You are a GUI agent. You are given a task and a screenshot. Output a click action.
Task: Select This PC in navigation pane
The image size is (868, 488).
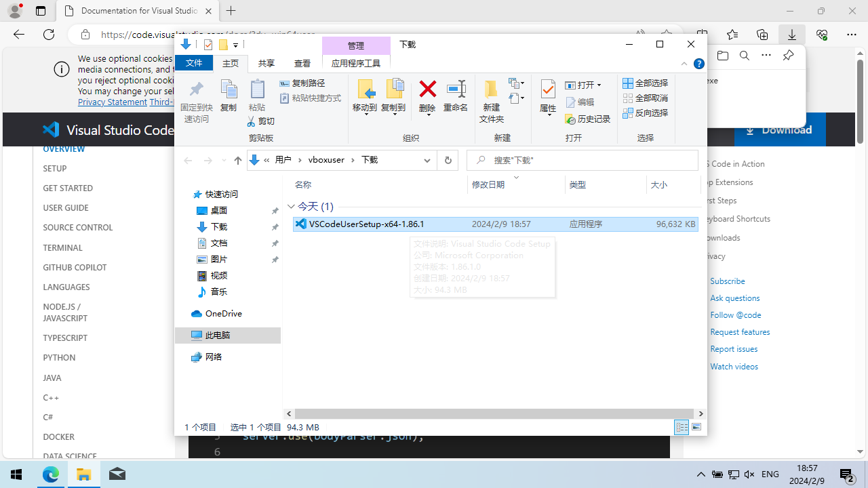click(228, 335)
